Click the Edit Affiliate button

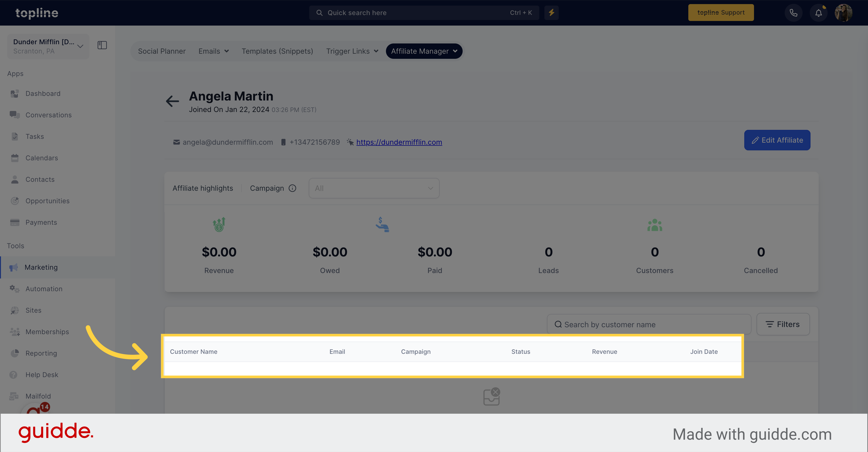[777, 140]
